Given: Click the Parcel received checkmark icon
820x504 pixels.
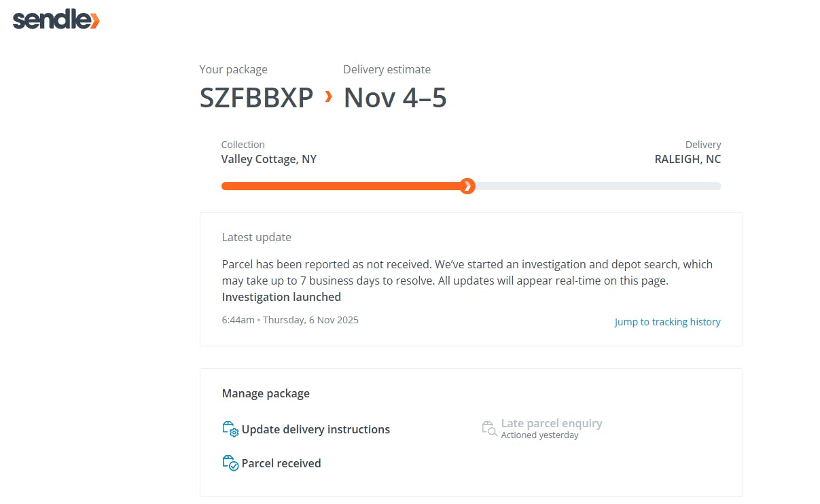Looking at the screenshot, I should (230, 463).
